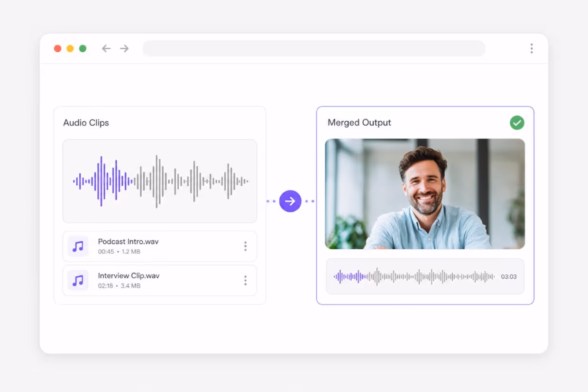Screen dimensions: 588x392
Task: Click the yellow minimize window dot
Action: pos(70,48)
